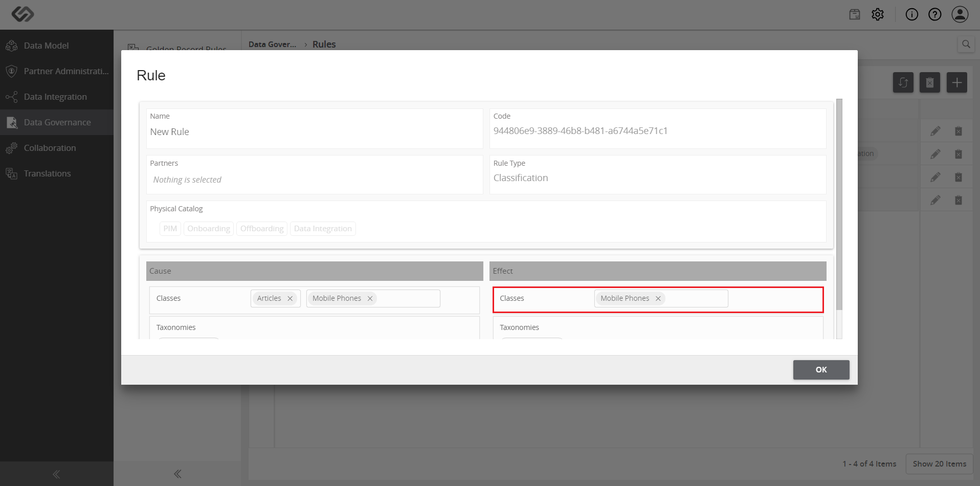Screen dimensions: 980x486
Task: Add a new rule with plus icon
Action: tap(956, 82)
